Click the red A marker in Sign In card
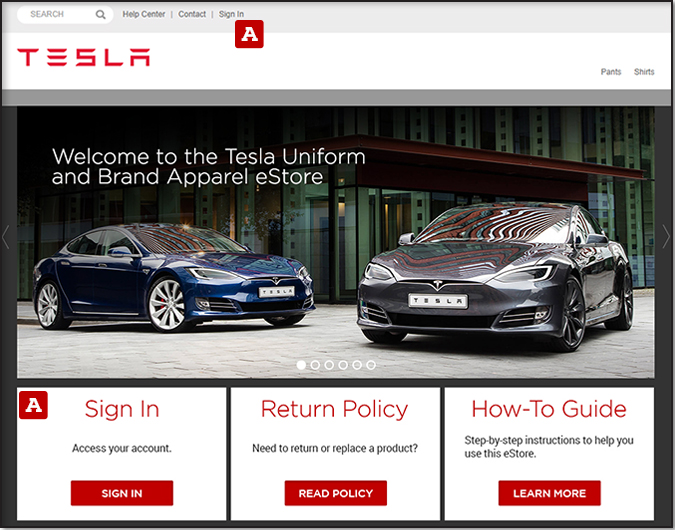 33,405
